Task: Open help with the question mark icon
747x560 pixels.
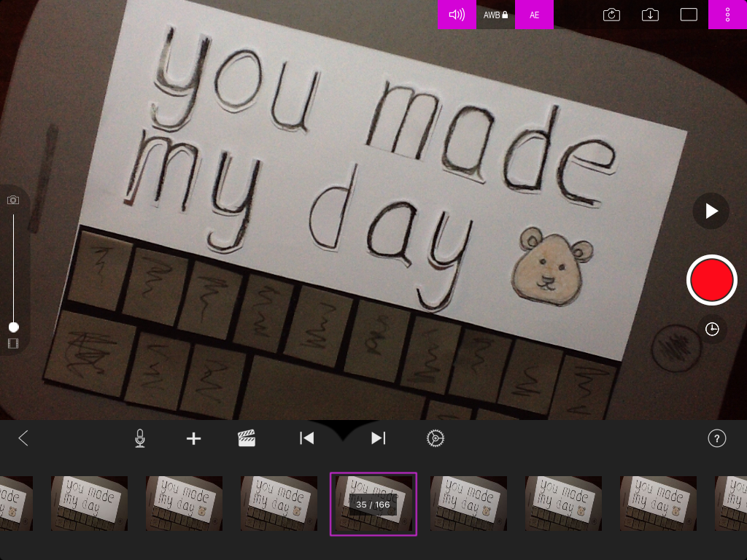Action: point(717,438)
